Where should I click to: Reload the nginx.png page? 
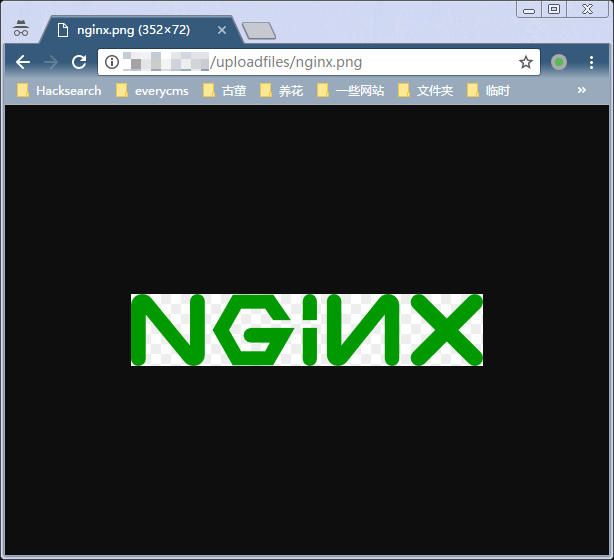coord(79,62)
